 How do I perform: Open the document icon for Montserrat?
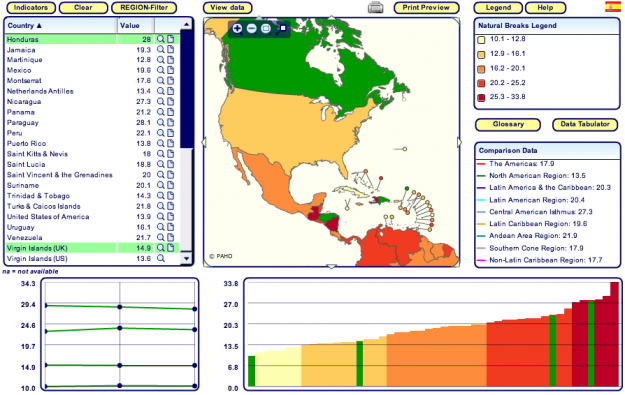pyautogui.click(x=171, y=81)
